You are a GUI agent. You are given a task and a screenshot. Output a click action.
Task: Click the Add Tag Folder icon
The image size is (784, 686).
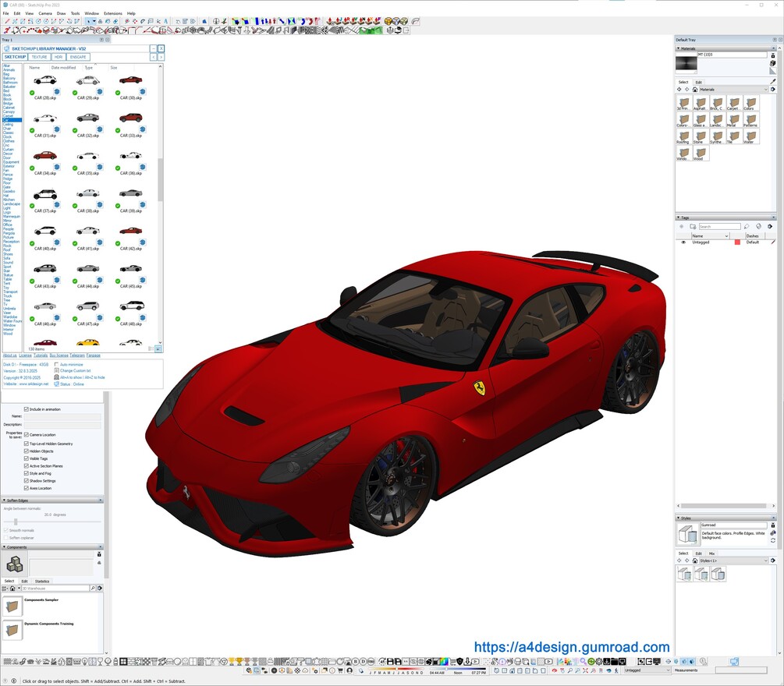(x=693, y=226)
